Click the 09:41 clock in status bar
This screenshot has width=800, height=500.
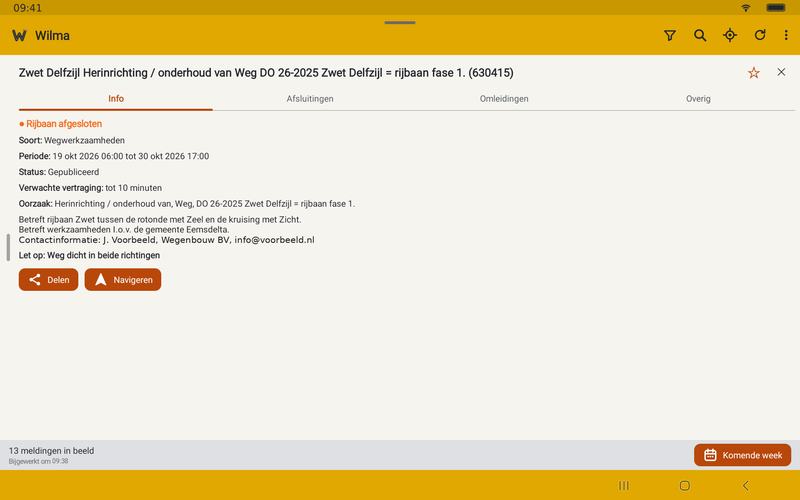[28, 8]
